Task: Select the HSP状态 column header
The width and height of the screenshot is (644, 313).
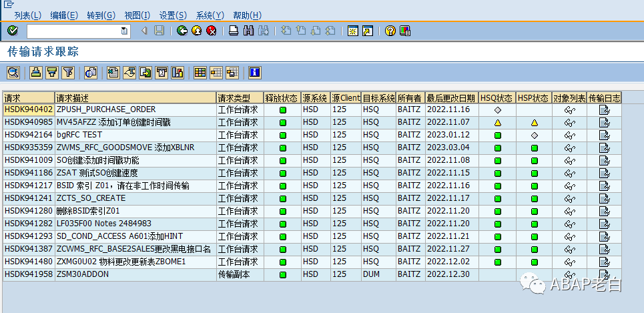Action: click(533, 97)
